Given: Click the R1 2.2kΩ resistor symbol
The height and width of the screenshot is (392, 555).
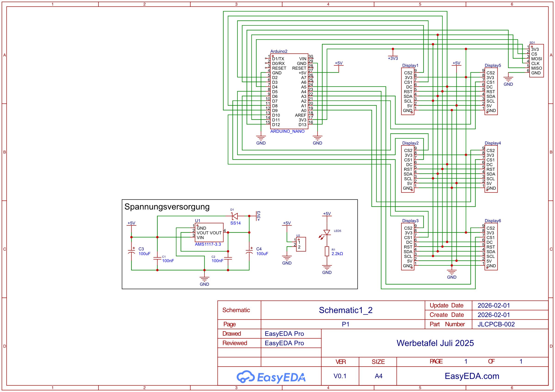Looking at the screenshot, I should coord(327,251).
